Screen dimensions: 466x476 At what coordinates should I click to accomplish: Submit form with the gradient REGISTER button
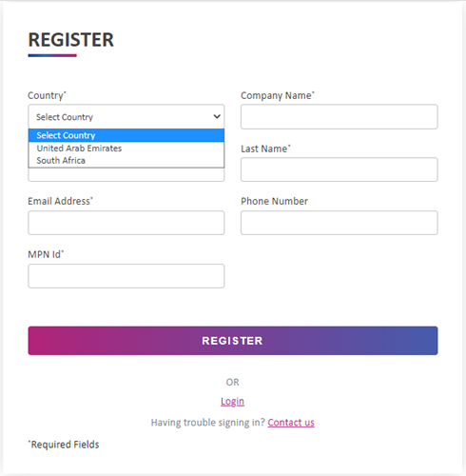[233, 341]
